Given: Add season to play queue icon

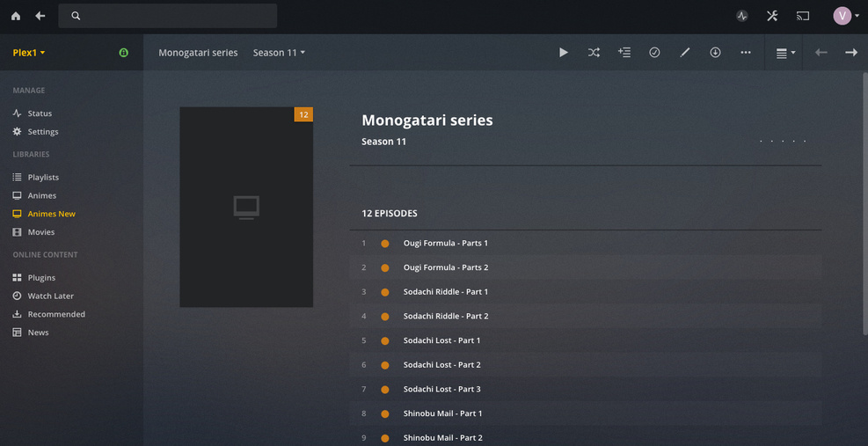Looking at the screenshot, I should click(624, 53).
